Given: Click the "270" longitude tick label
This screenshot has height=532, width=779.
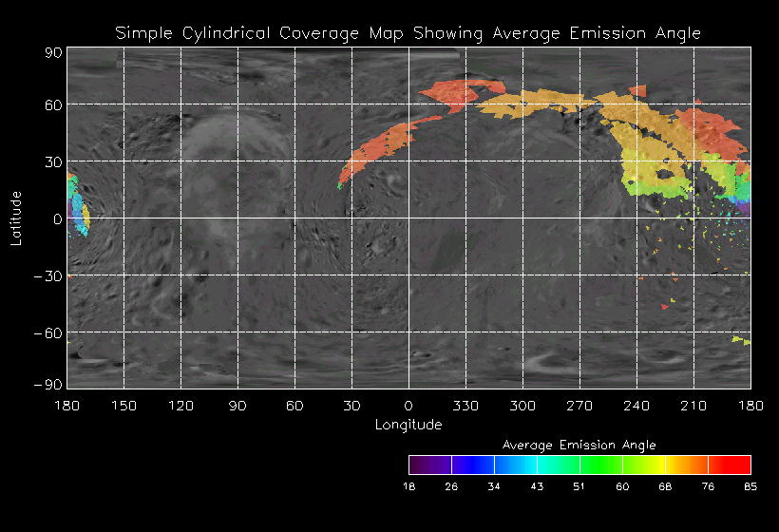Looking at the screenshot, I should point(579,406).
